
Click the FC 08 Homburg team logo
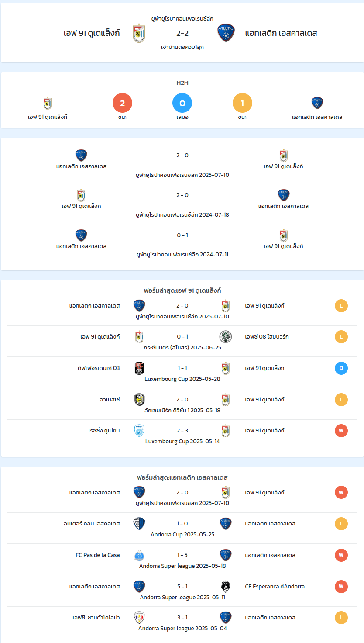226,337
